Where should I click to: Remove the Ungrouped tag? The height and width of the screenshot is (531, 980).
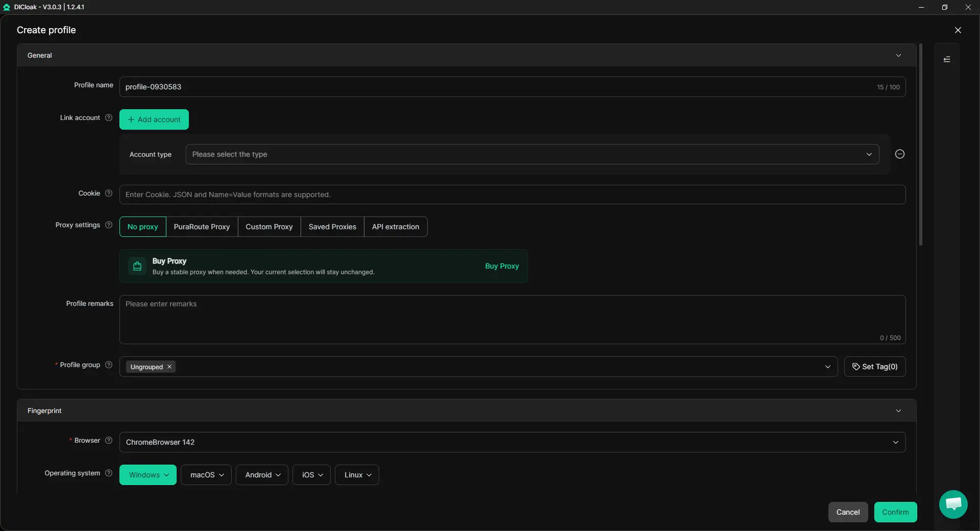tap(169, 367)
